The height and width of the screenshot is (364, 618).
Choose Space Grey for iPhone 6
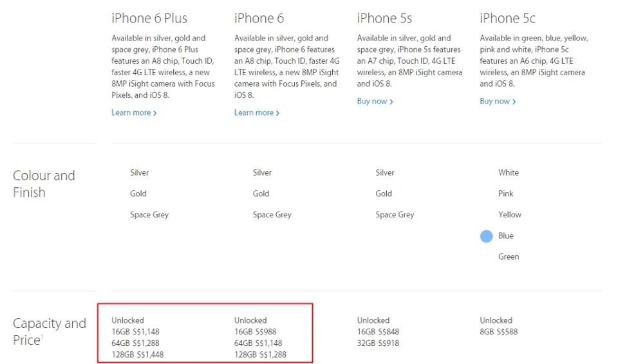click(272, 215)
